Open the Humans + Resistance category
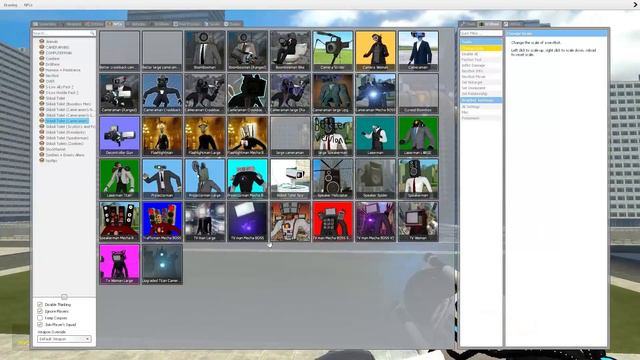Image resolution: width=640 pixels, height=360 pixels. [x=63, y=70]
